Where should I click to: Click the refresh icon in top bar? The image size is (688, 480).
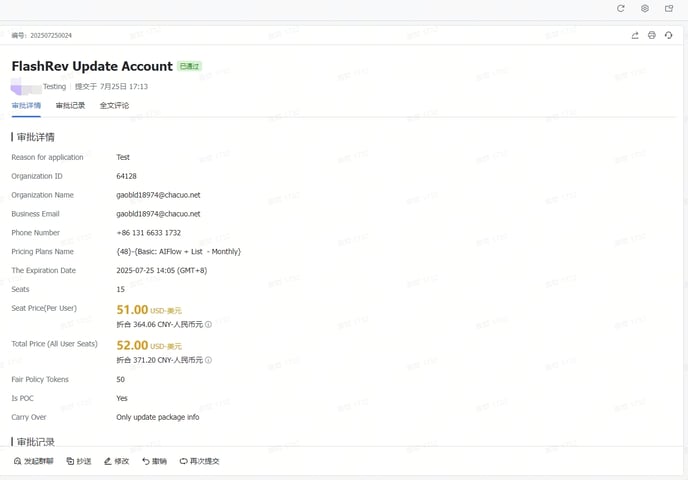pyautogui.click(x=620, y=8)
